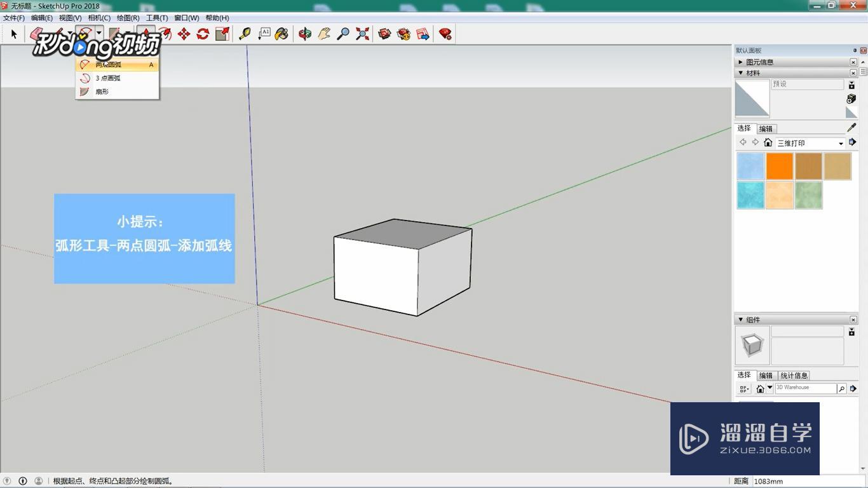Select the Text label tool

tap(264, 34)
